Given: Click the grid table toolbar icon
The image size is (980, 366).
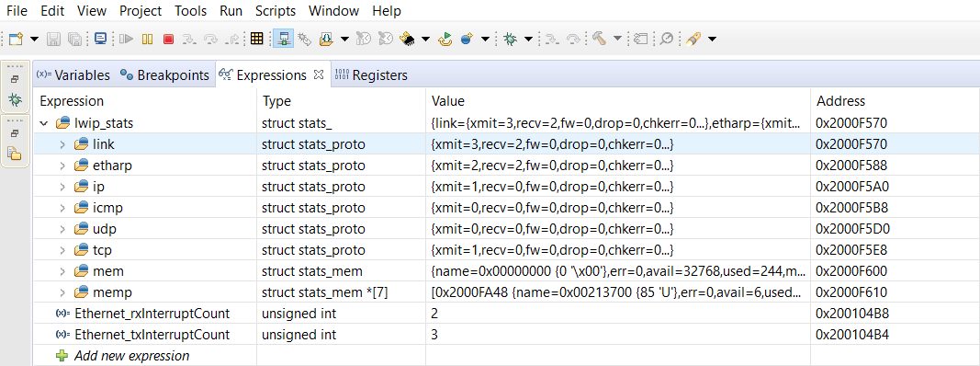Looking at the screenshot, I should coord(256,39).
